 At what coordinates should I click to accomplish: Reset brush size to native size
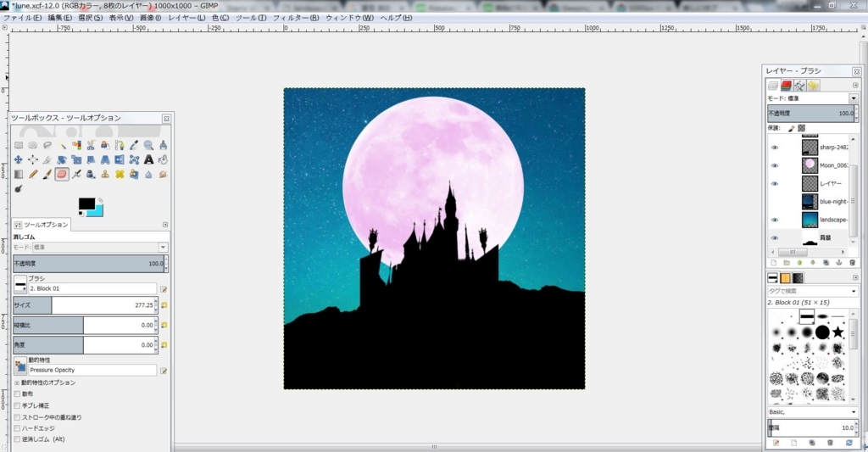(x=164, y=305)
